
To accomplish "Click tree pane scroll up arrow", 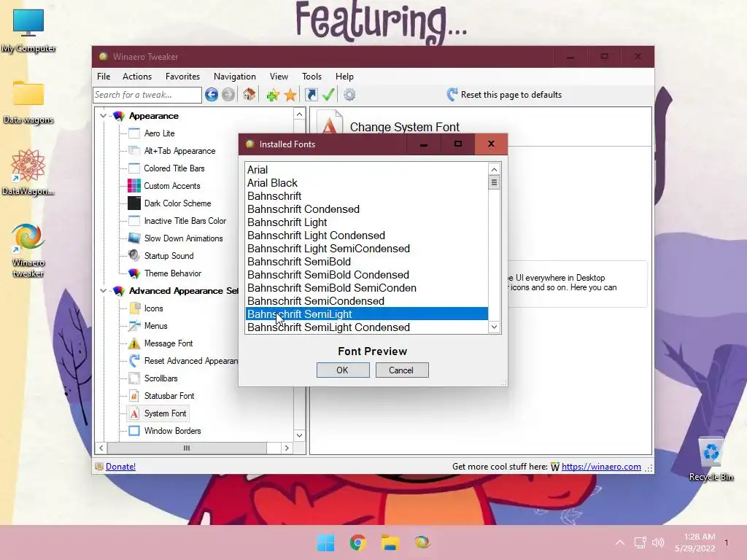I will click(299, 114).
